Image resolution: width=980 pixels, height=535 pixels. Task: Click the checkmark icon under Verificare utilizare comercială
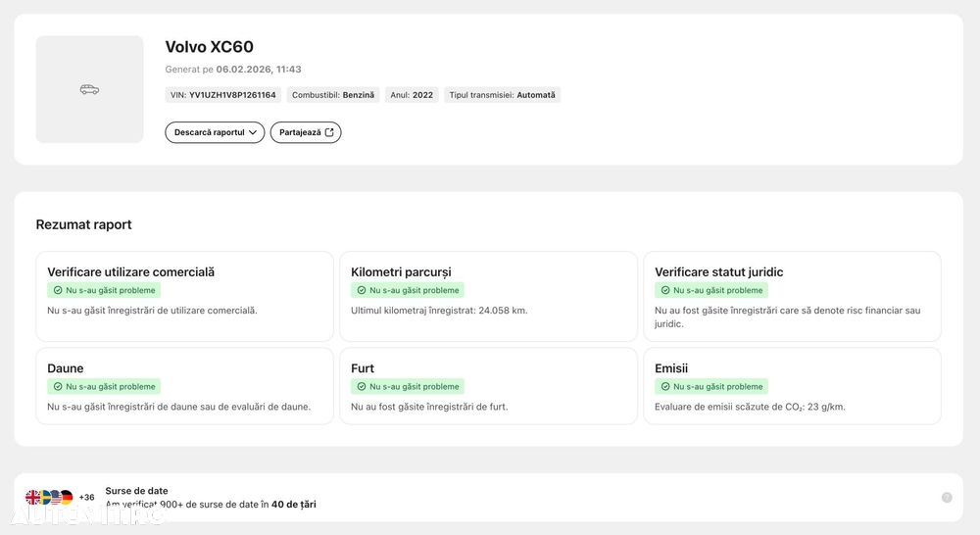[58, 290]
